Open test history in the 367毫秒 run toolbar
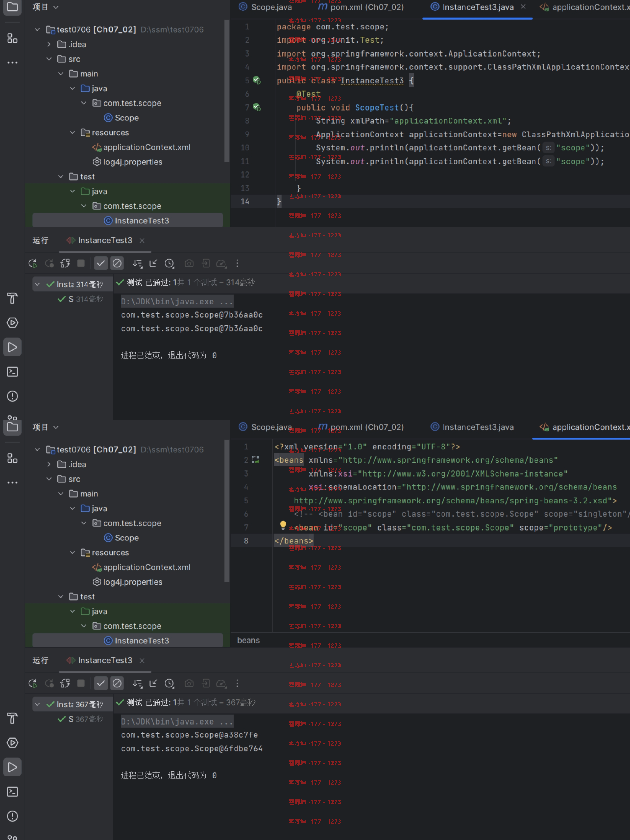Viewport: 630px width, 840px height. click(x=169, y=683)
